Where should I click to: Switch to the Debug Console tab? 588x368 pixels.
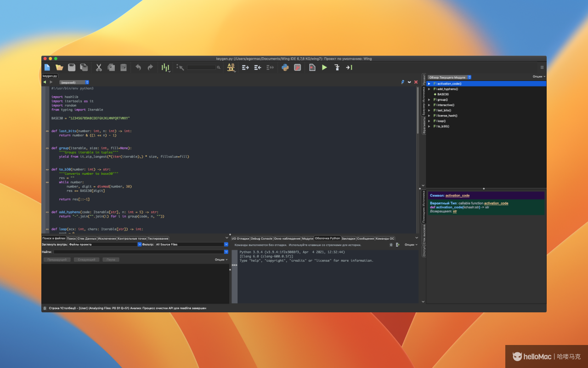[x=261, y=239]
